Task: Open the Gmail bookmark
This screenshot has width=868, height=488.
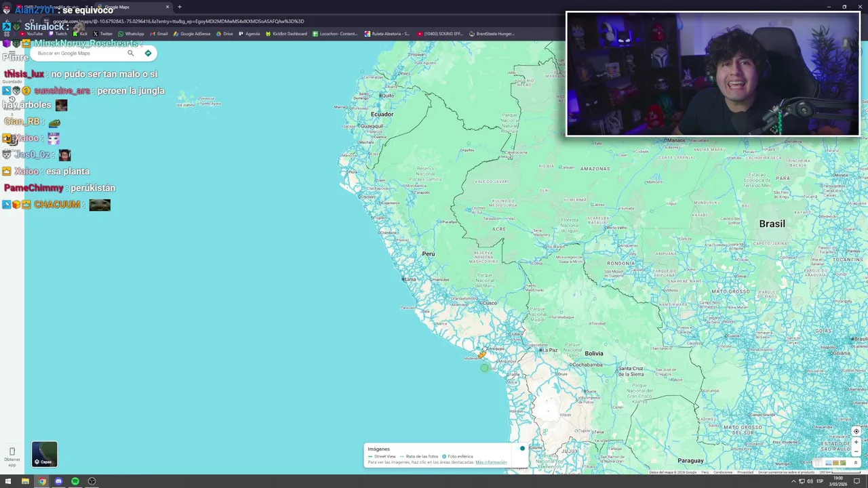Action: [x=158, y=33]
